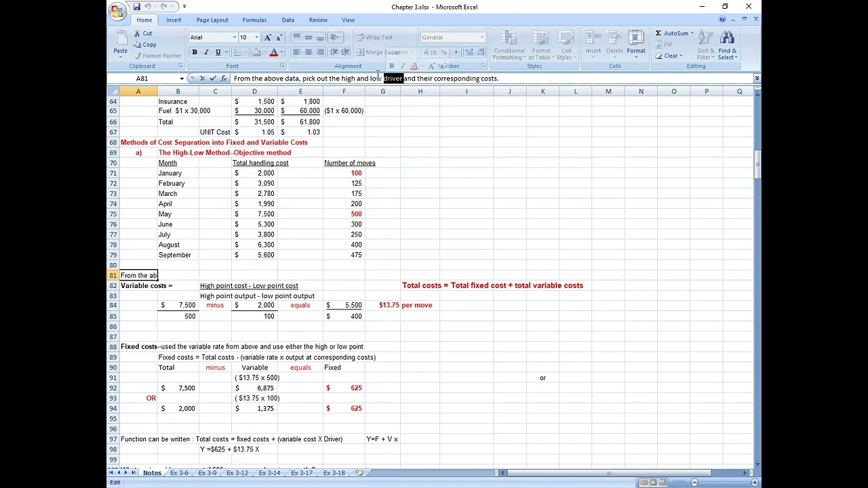Click Wrap Text
This screenshot has height=488, width=868.
(x=374, y=37)
